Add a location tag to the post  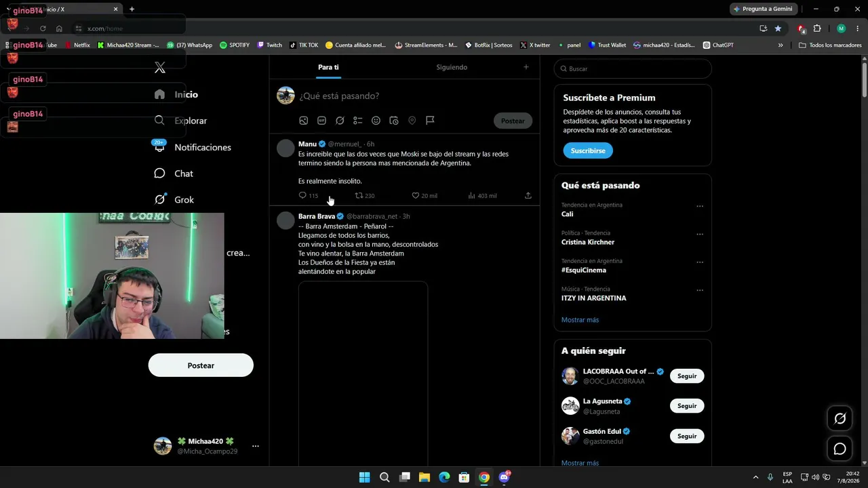(x=412, y=121)
